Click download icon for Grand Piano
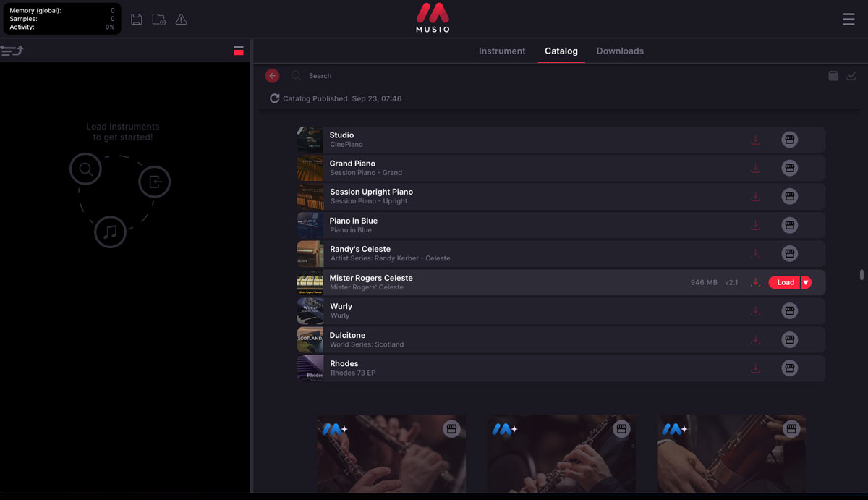Screen dimensions: 868x500 (x=755, y=168)
